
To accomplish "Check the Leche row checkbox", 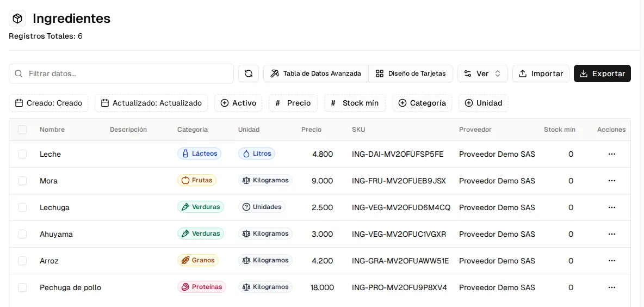I will coord(22,154).
